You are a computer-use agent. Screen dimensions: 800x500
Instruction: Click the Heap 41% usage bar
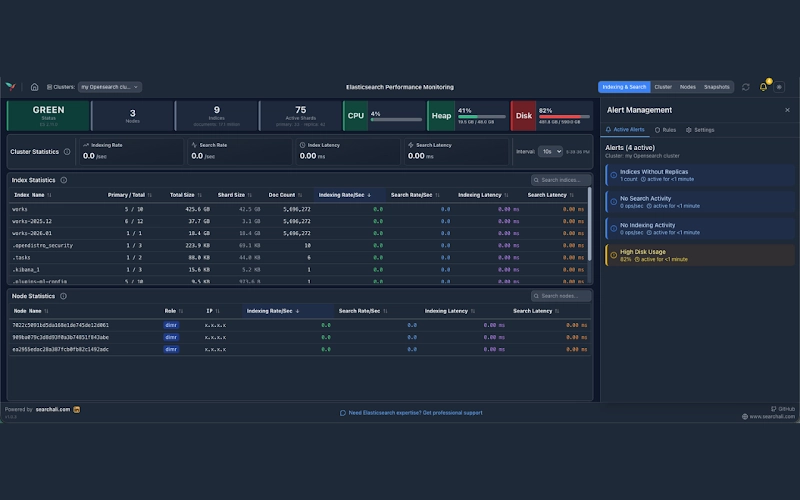(482, 117)
